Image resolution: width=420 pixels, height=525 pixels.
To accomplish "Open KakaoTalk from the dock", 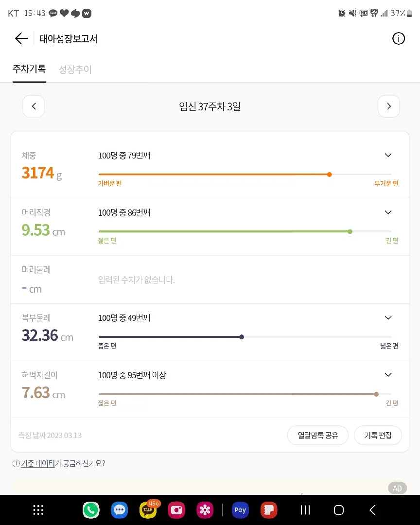I will tap(148, 510).
